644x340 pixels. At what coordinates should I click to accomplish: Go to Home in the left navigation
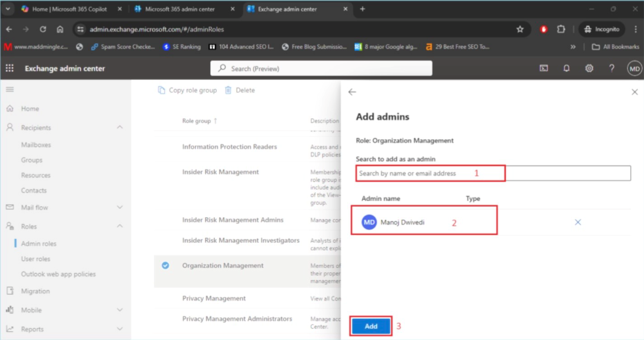pyautogui.click(x=30, y=109)
